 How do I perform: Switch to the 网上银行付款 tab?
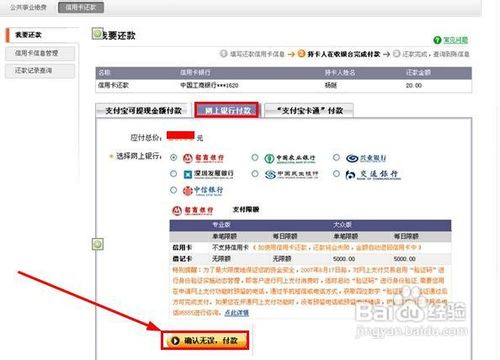(x=227, y=110)
